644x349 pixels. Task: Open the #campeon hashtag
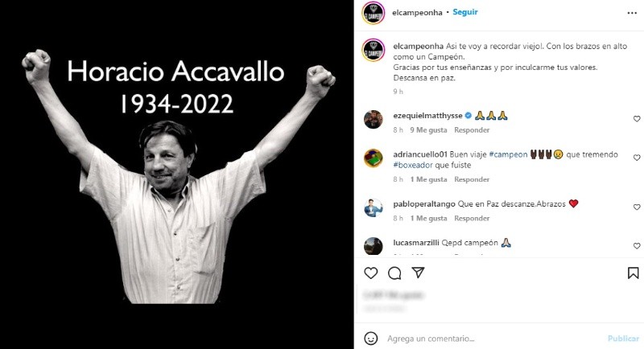508,154
